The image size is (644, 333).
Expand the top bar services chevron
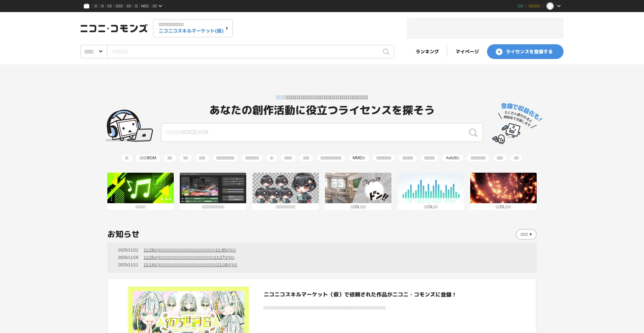(160, 6)
